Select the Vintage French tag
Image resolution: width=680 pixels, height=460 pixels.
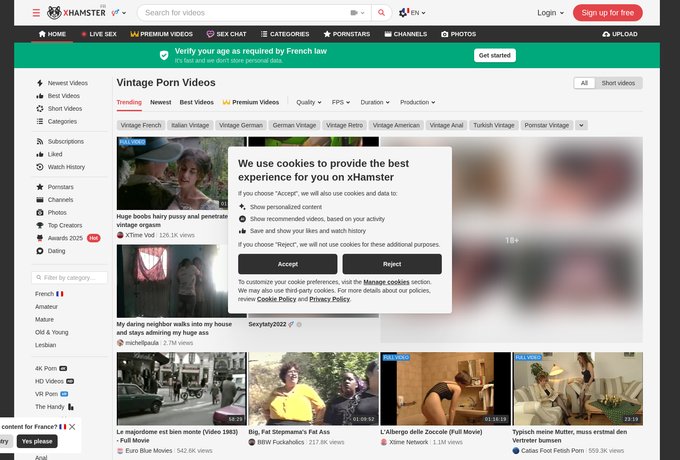tap(141, 125)
